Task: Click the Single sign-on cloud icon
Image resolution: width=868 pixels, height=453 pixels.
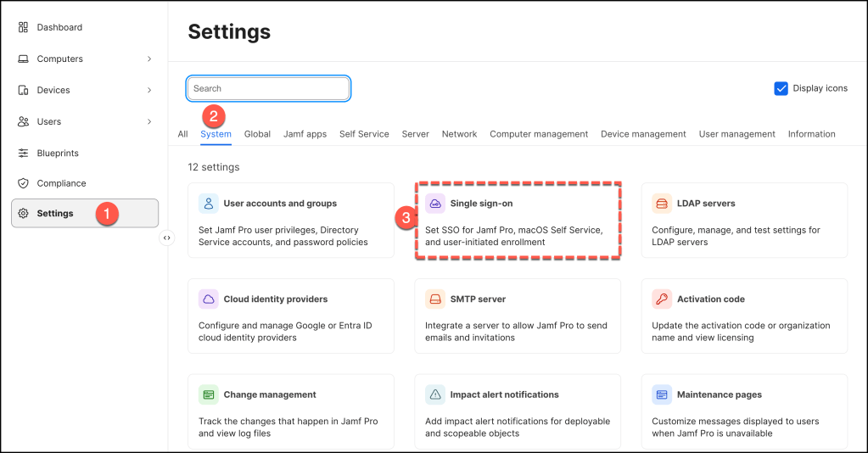Action: point(435,204)
